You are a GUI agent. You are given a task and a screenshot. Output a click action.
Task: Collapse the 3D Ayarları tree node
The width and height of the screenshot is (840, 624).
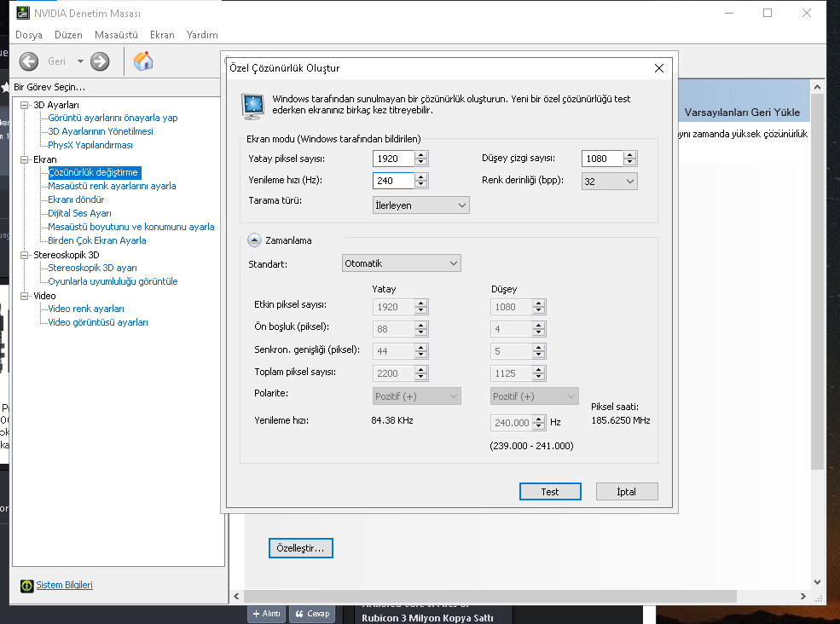pyautogui.click(x=24, y=105)
